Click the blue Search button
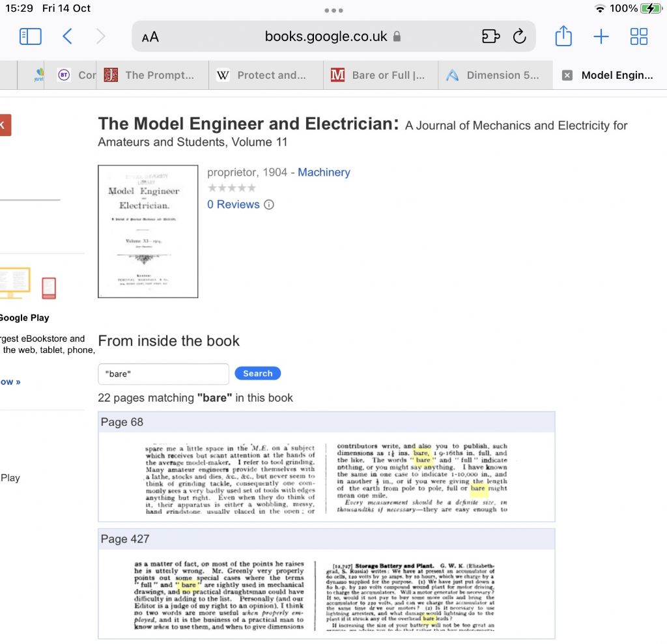Viewport: 667px width, 644px height. (258, 374)
